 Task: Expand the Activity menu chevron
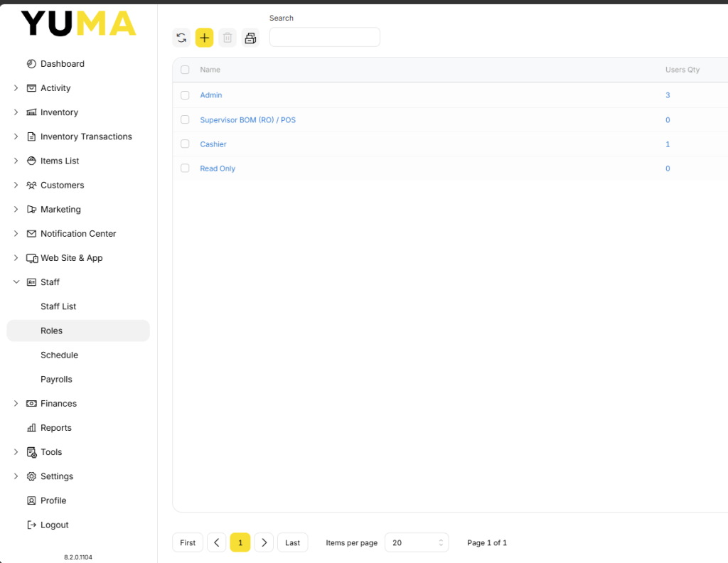tap(16, 87)
